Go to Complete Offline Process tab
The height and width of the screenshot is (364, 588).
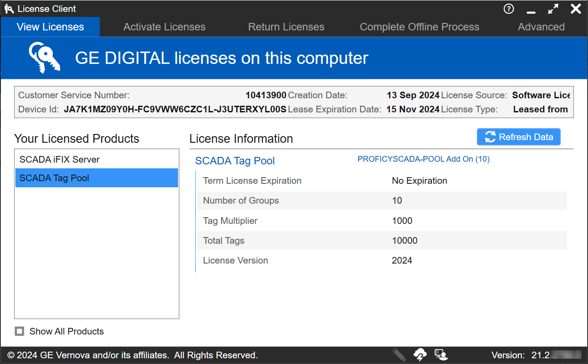[x=419, y=27]
